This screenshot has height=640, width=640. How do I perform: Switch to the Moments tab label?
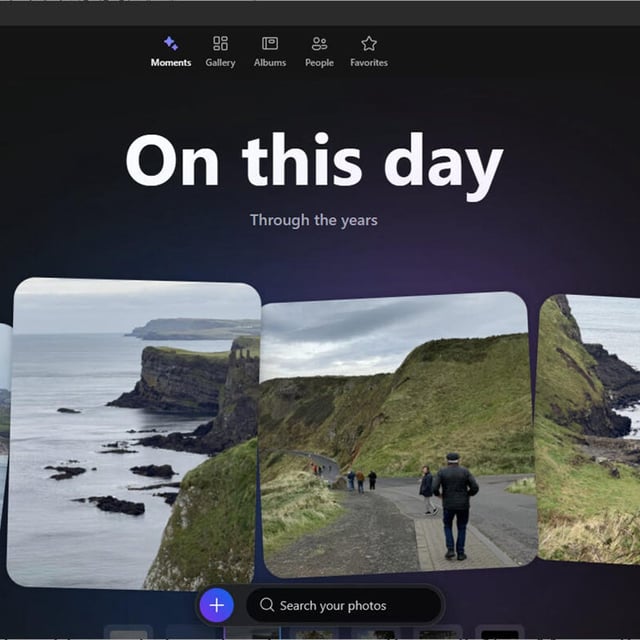click(170, 63)
